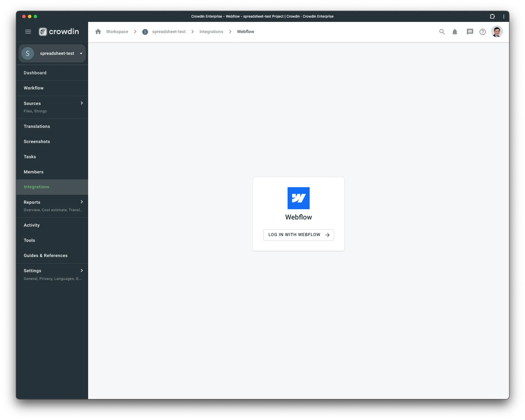Open the messages chat icon

[470, 32]
